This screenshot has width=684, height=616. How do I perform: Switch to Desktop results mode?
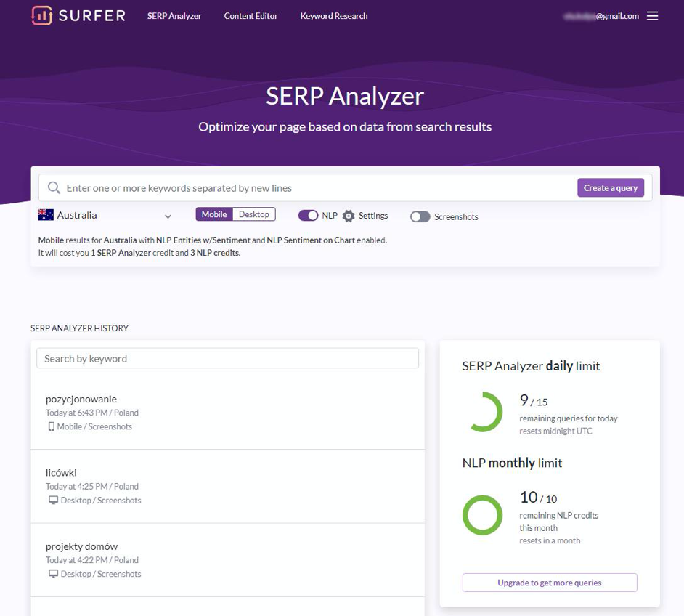coord(254,214)
